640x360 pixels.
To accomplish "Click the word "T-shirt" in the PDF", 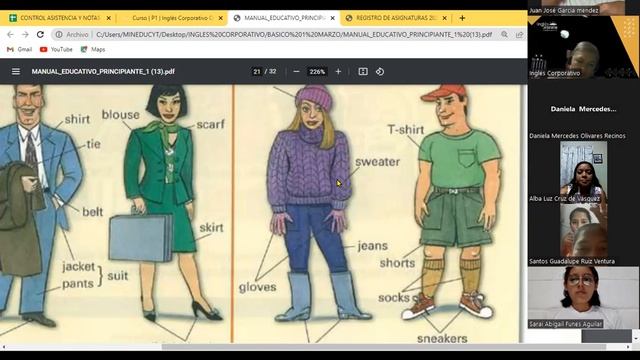I will point(406,130).
